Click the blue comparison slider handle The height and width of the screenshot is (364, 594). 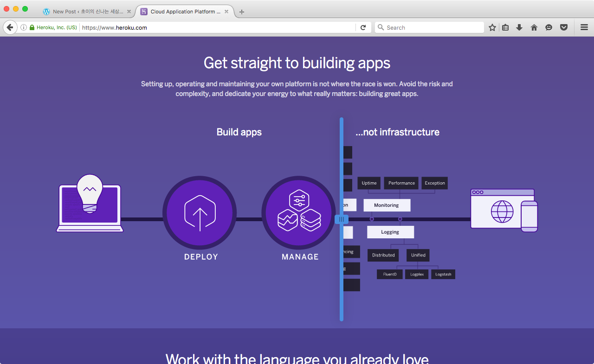[x=342, y=219]
